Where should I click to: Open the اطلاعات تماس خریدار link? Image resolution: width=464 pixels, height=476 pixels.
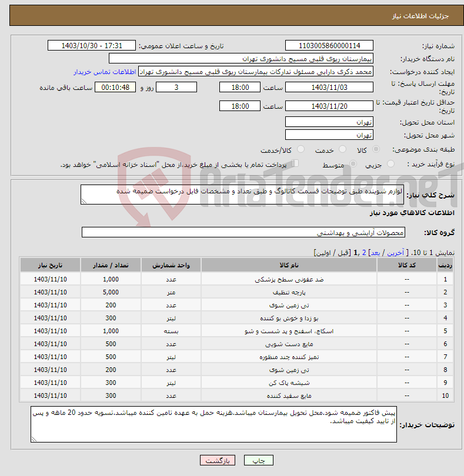[x=105, y=72]
